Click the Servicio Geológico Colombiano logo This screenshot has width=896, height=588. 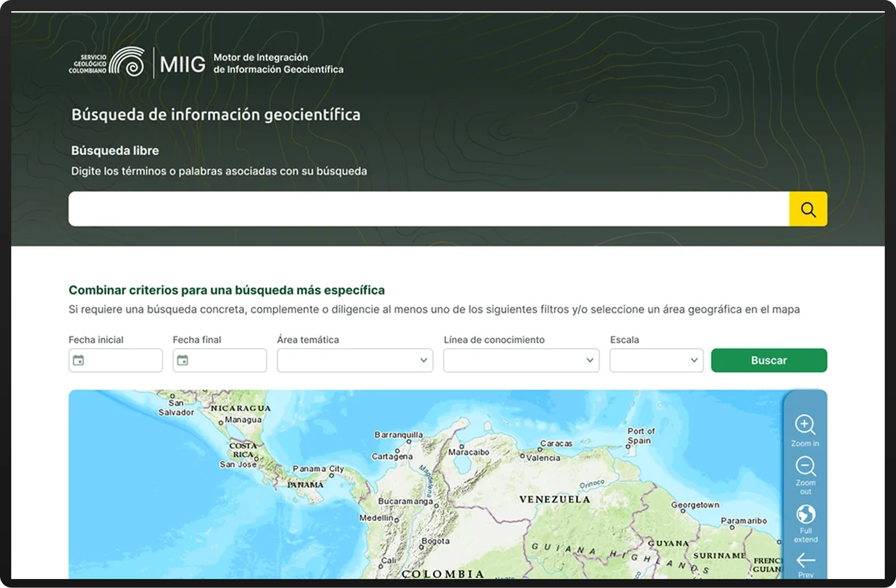click(x=107, y=62)
